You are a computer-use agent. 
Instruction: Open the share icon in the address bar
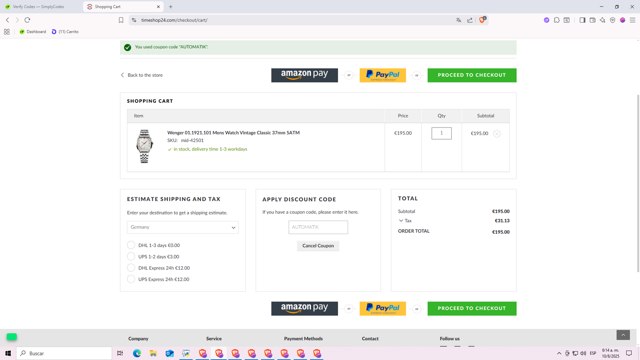(x=470, y=20)
